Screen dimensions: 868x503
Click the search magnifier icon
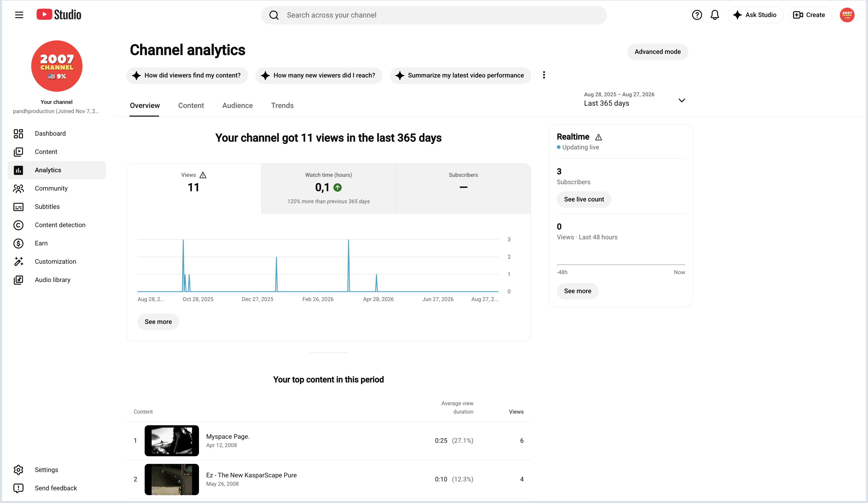point(274,15)
